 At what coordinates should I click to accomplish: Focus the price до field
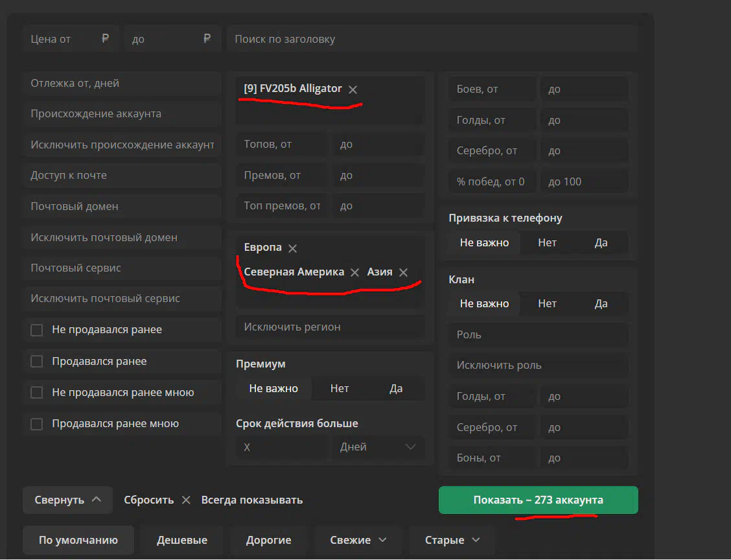point(172,39)
